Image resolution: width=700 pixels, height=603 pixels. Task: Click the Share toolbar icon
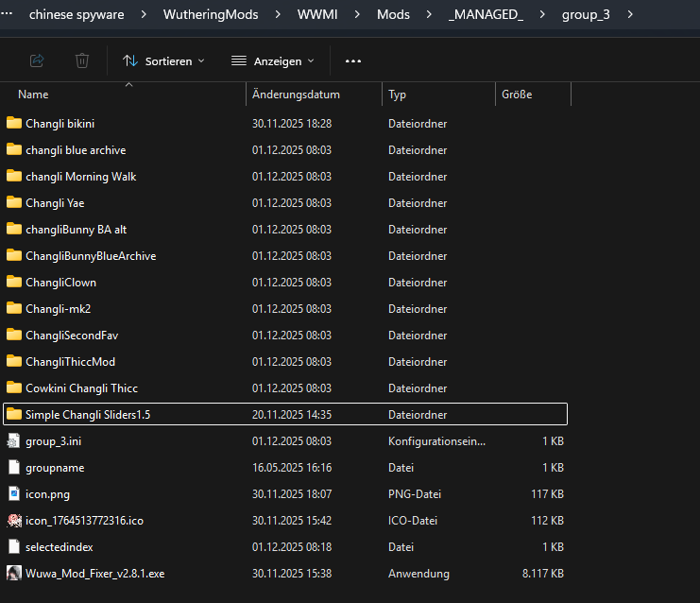click(x=37, y=60)
